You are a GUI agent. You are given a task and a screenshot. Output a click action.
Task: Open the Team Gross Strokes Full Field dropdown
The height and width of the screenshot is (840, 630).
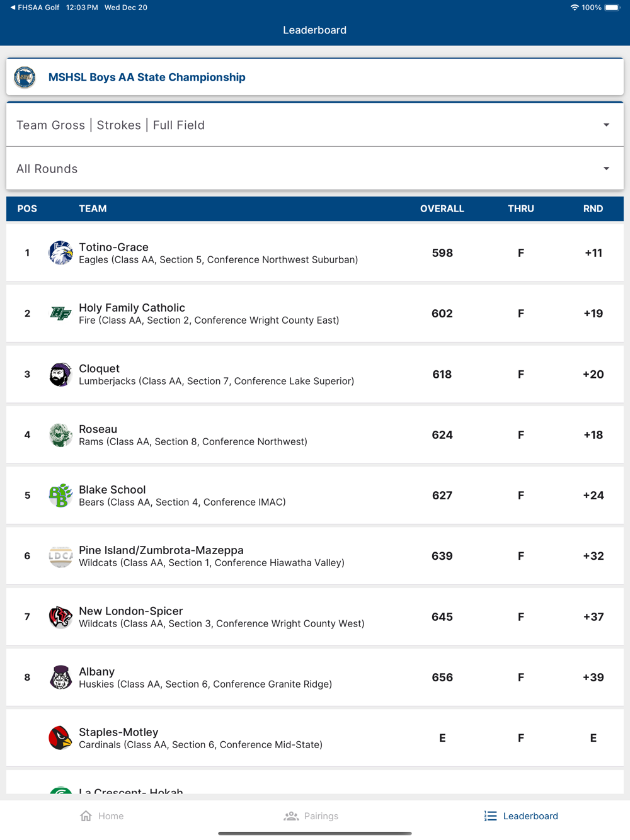tap(315, 125)
